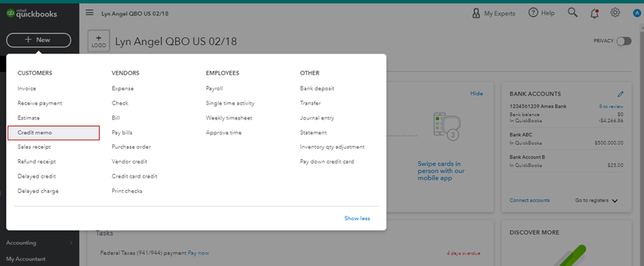The image size is (644, 266).
Task: Edit bank accounts with pencil icon
Action: [x=620, y=94]
